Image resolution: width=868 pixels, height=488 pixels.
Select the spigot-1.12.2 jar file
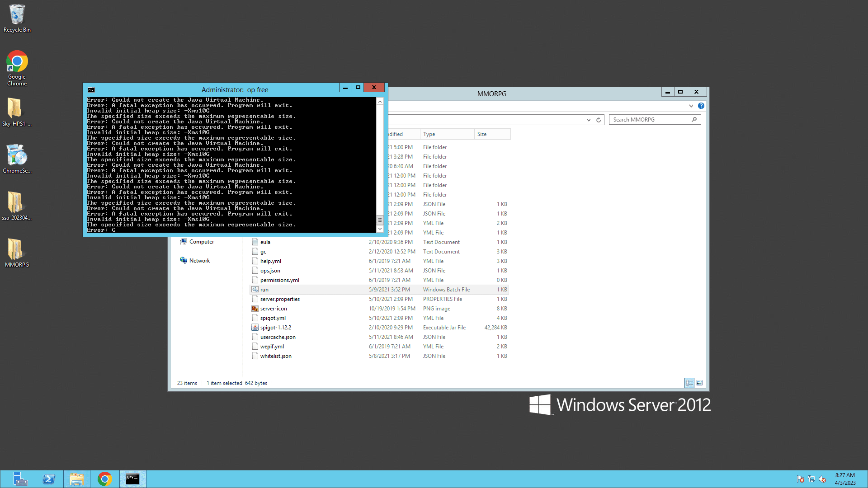(x=276, y=328)
